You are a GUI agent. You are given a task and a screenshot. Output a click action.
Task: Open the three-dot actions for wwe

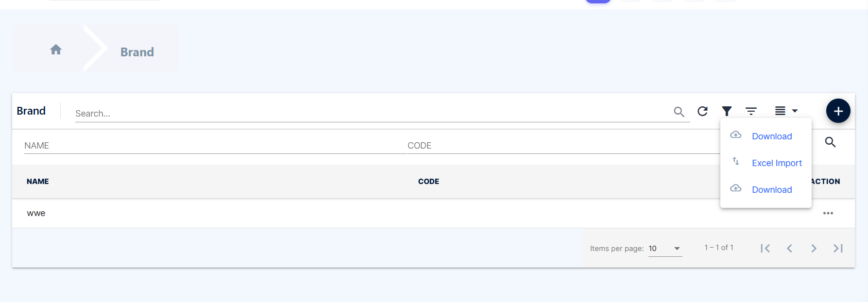pos(828,213)
